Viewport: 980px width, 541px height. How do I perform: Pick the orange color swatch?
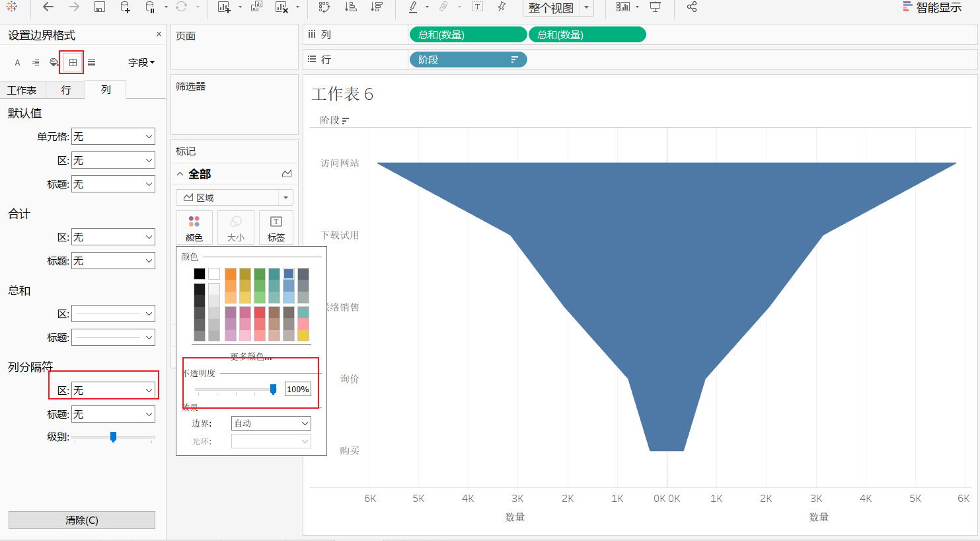point(231,274)
